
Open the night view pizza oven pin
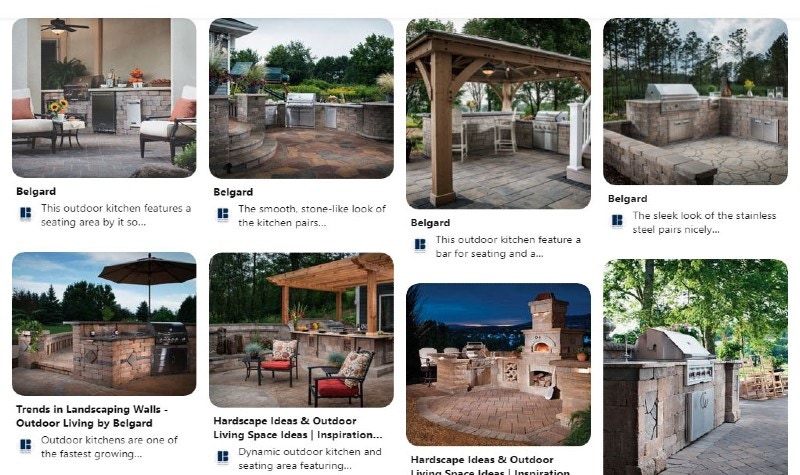click(498, 364)
